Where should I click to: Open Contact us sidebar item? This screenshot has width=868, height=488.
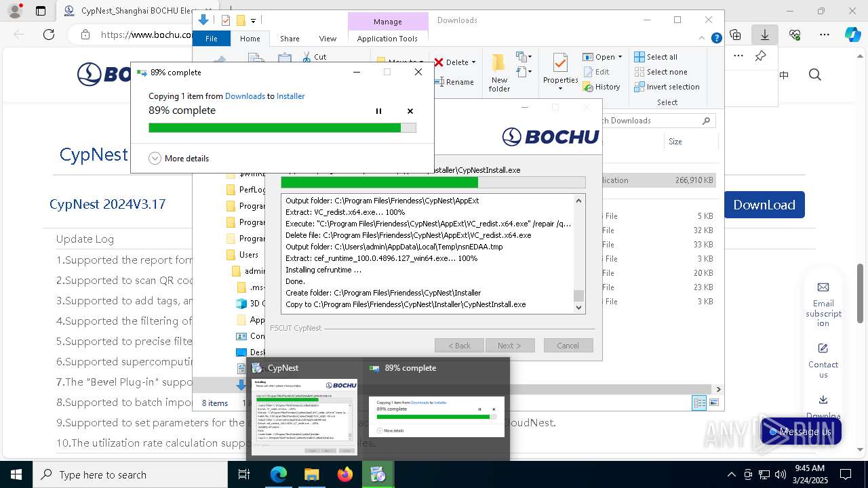(x=823, y=361)
